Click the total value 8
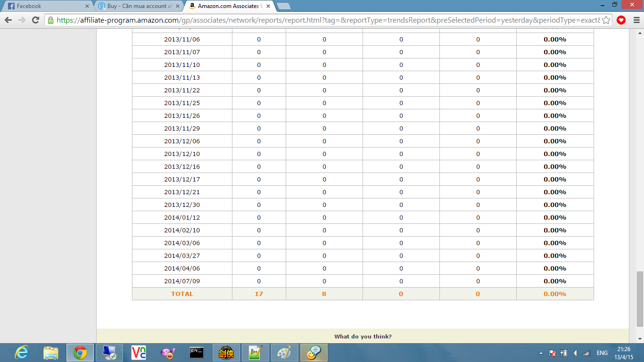This screenshot has height=362, width=644. pos(324,294)
